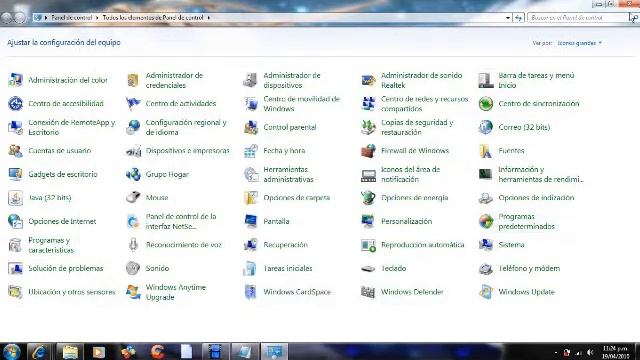This screenshot has width=640, height=360.
Task: Open the Ver por: Iconos grandes dropdown
Action: point(580,43)
